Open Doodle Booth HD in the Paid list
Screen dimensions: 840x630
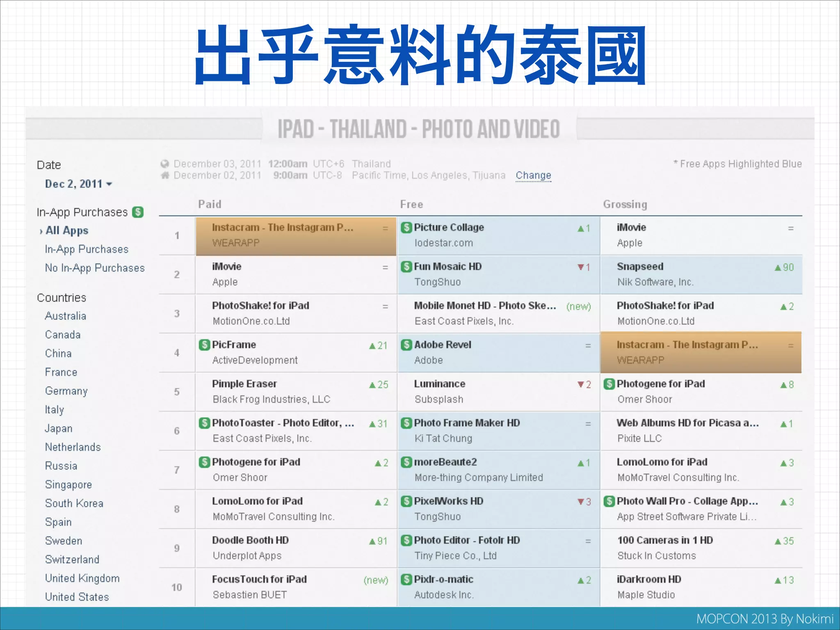pyautogui.click(x=250, y=540)
